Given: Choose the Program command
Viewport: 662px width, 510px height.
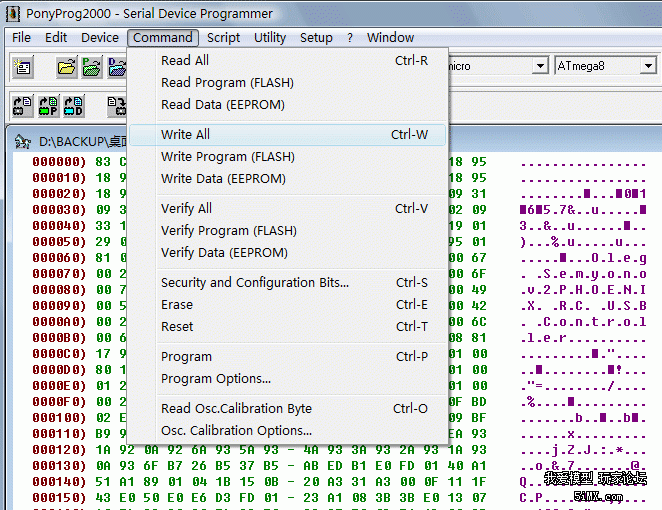Looking at the screenshot, I should 287,357.
